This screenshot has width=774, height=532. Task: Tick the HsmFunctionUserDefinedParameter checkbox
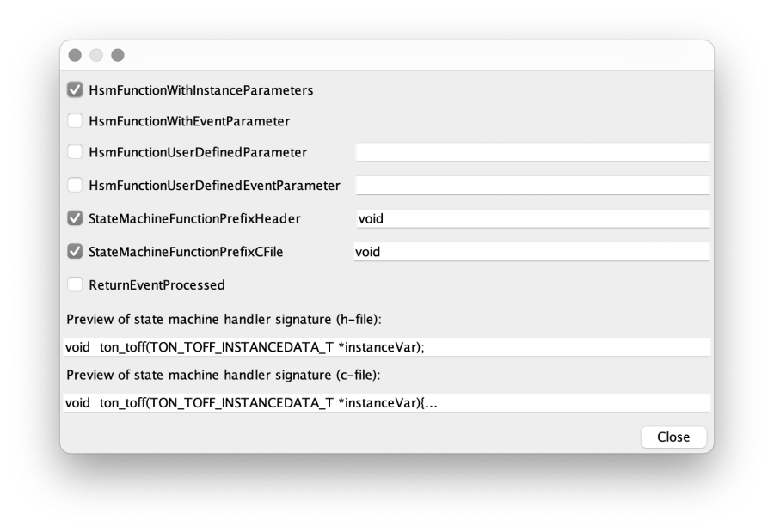coord(75,152)
